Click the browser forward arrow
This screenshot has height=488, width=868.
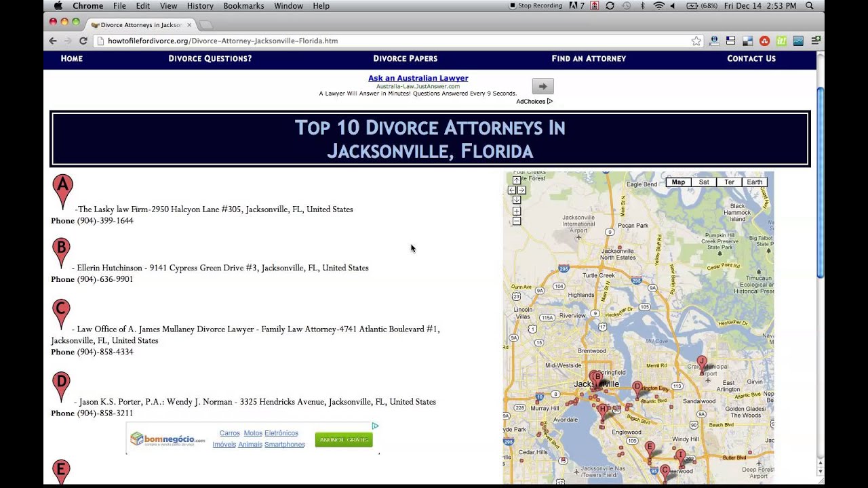(68, 41)
